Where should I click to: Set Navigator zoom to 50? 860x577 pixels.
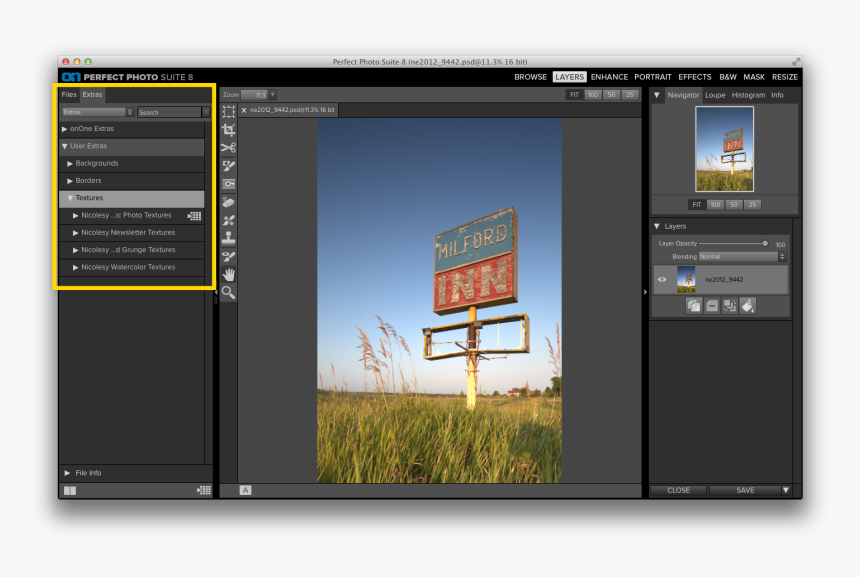734,204
